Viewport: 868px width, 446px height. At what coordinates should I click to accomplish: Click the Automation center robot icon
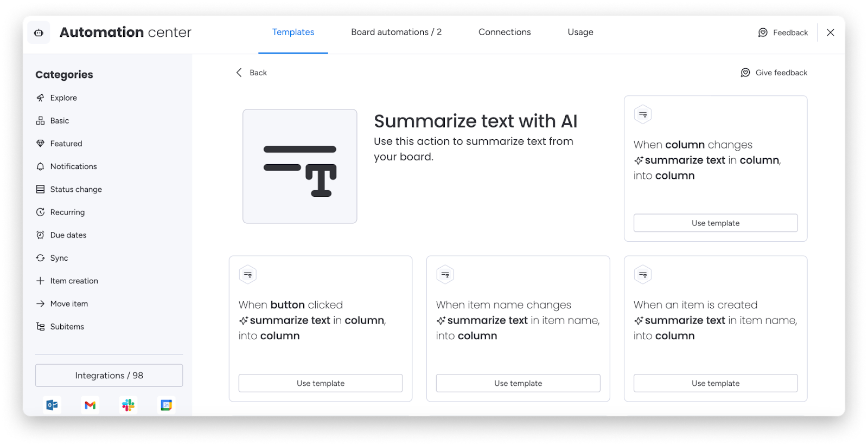(x=39, y=33)
